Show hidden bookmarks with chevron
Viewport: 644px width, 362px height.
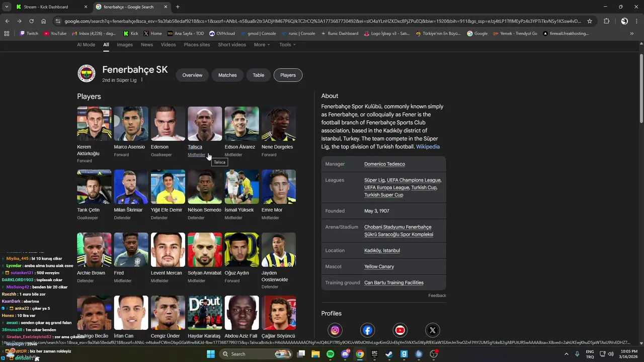click(x=632, y=34)
